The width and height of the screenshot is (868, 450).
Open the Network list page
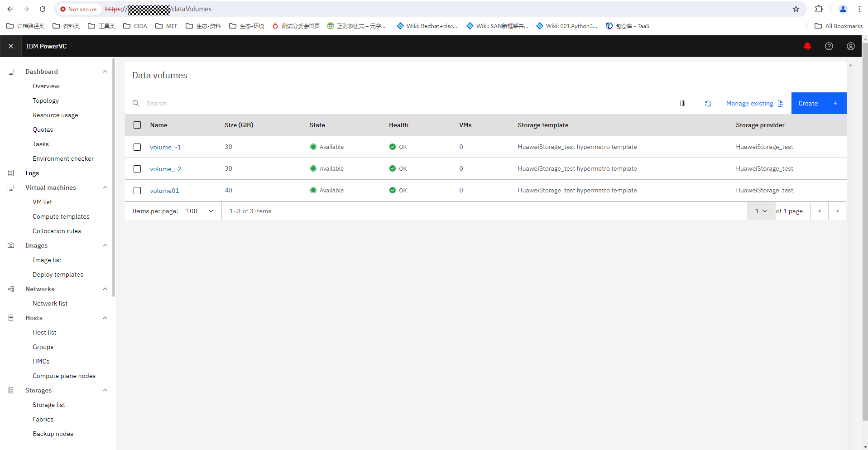pos(50,303)
